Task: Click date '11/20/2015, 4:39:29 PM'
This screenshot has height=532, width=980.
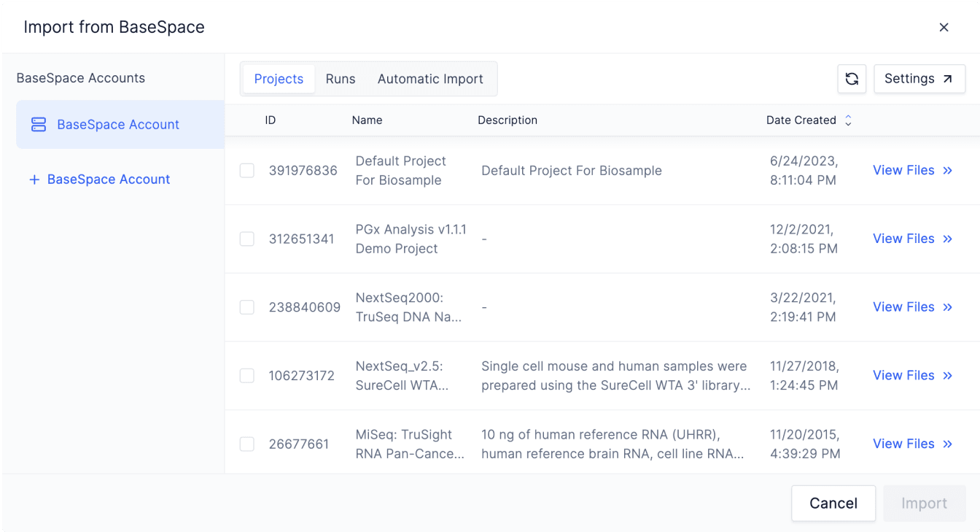Action: click(x=805, y=444)
